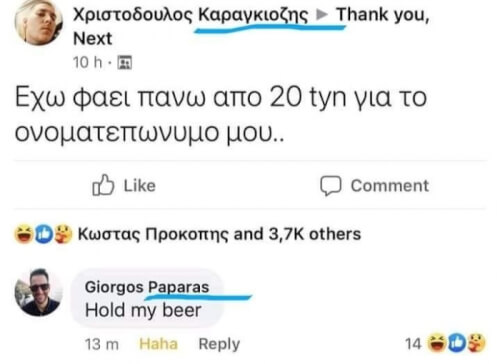The image size is (500, 364).
Task: Open Giorgos Paparas name link
Action: pyautogui.click(x=147, y=287)
